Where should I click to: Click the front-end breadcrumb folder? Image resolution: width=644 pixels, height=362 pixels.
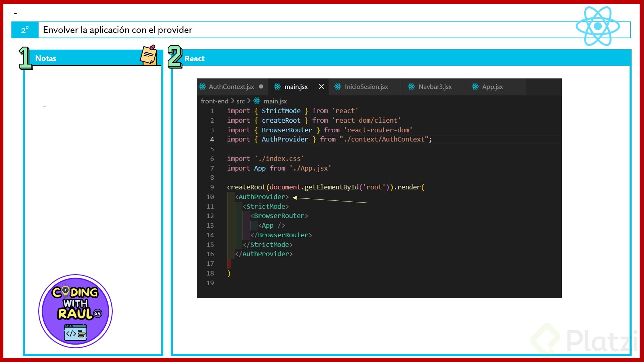[214, 101]
